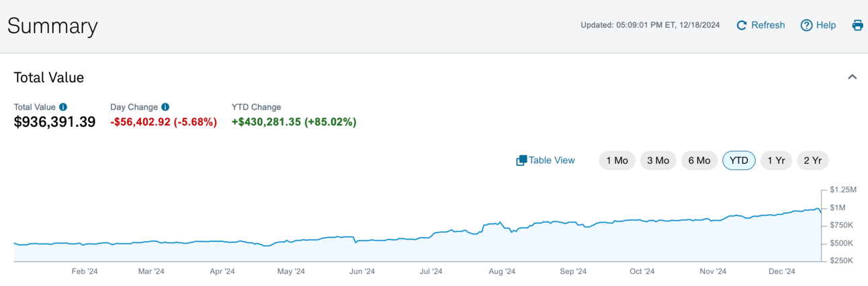
Task: Click the Day Change info icon
Action: (x=165, y=107)
